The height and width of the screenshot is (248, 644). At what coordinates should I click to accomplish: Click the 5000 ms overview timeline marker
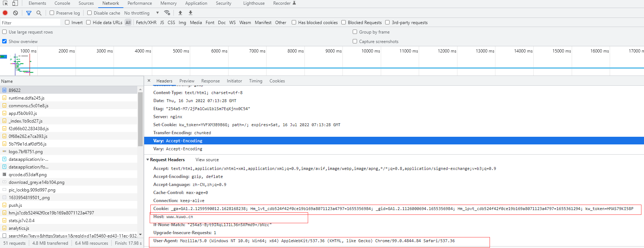tap(181, 51)
